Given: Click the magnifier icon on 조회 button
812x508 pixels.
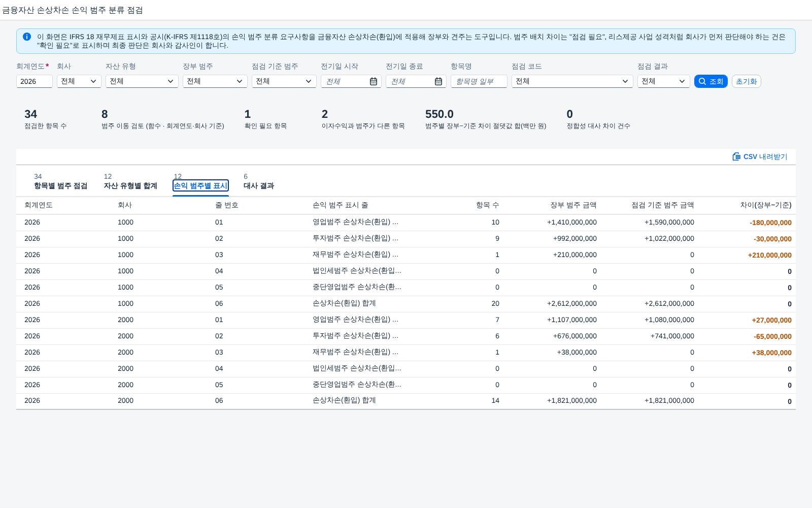Looking at the screenshot, I should tap(702, 81).
